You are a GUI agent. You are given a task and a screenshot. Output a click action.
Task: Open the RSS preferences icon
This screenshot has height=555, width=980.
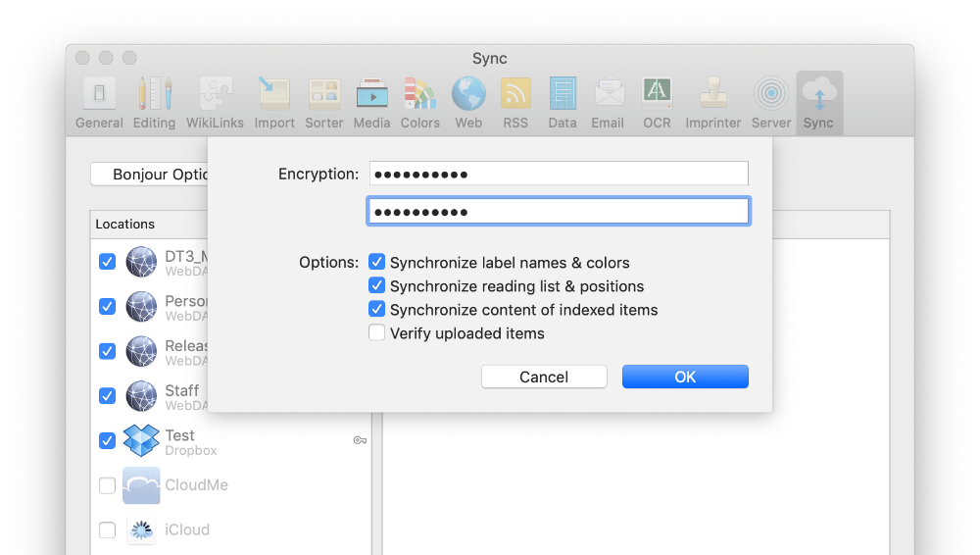tap(515, 103)
